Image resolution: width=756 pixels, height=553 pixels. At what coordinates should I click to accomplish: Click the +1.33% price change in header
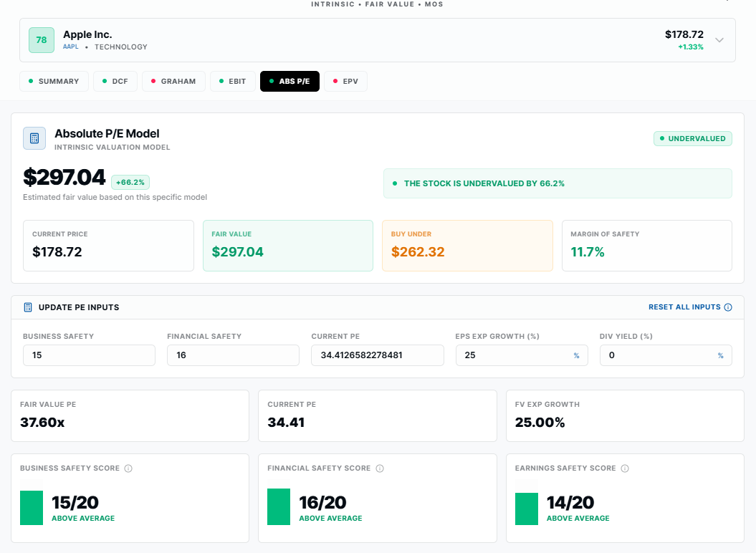click(690, 47)
